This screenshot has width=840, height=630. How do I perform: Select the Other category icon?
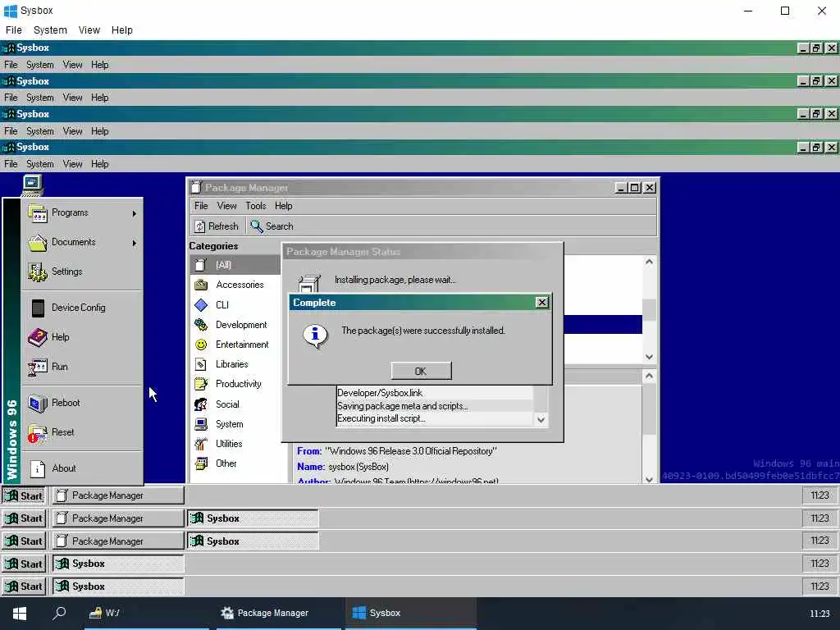(x=201, y=463)
